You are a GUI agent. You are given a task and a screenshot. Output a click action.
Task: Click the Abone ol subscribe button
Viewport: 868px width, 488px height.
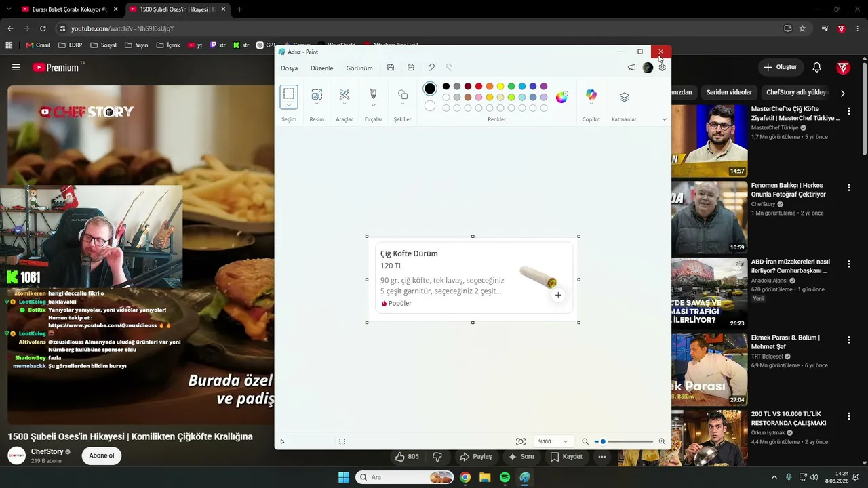[102, 455]
